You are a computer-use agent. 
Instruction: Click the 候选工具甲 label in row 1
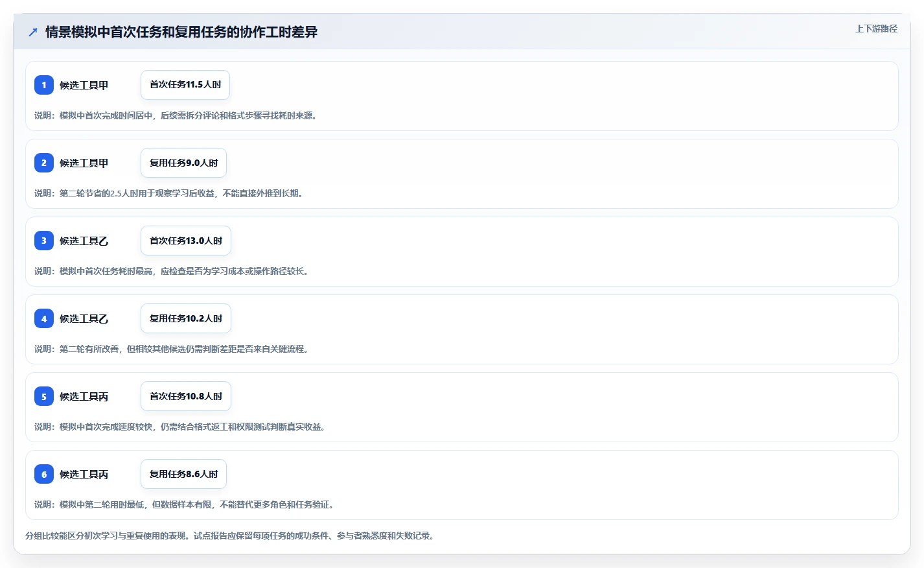[x=84, y=85]
